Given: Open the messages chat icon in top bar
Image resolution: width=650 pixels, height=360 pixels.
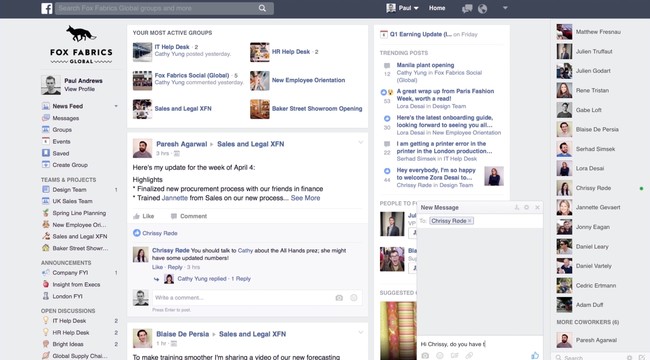Looking at the screenshot, I should click(x=467, y=8).
